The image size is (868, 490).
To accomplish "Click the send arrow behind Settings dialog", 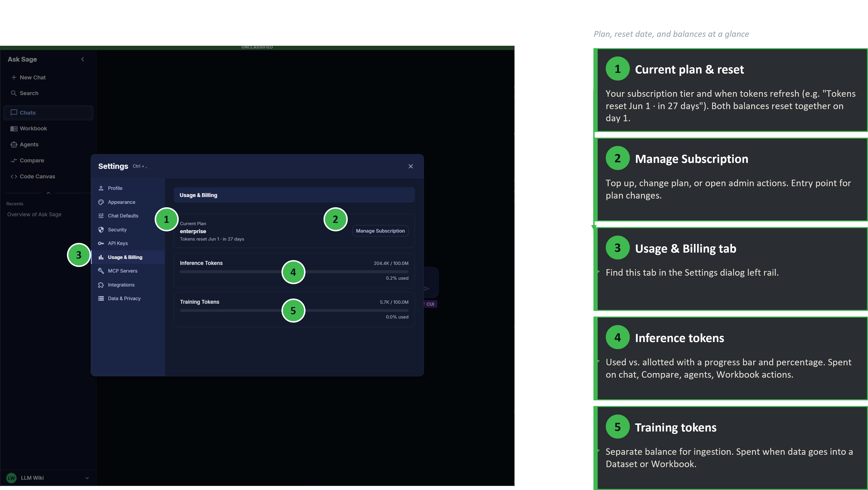I will click(427, 289).
